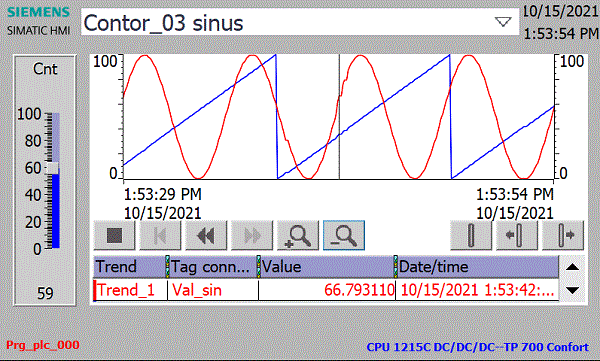Click the CPU 1215C DC/DC/DC--TP 700 Confort text
The width and height of the screenshot is (600, 361).
click(x=478, y=347)
